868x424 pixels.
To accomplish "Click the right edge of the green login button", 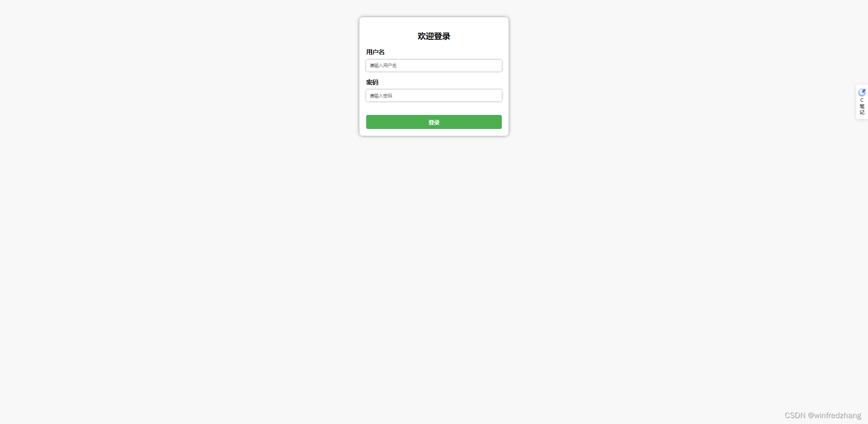I will (x=499, y=122).
